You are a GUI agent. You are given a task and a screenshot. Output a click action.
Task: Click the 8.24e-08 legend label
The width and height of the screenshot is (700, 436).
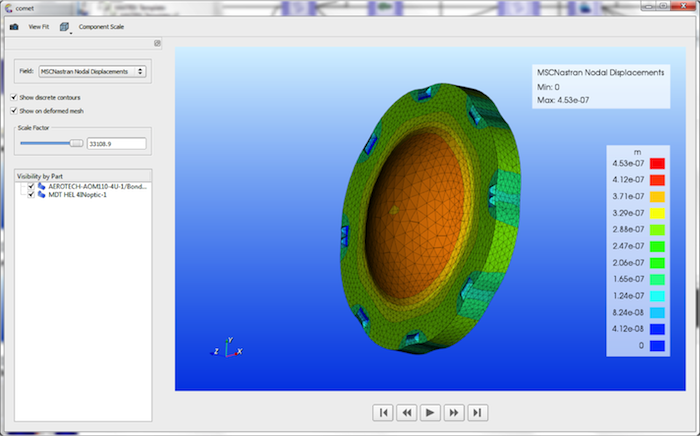[628, 312]
